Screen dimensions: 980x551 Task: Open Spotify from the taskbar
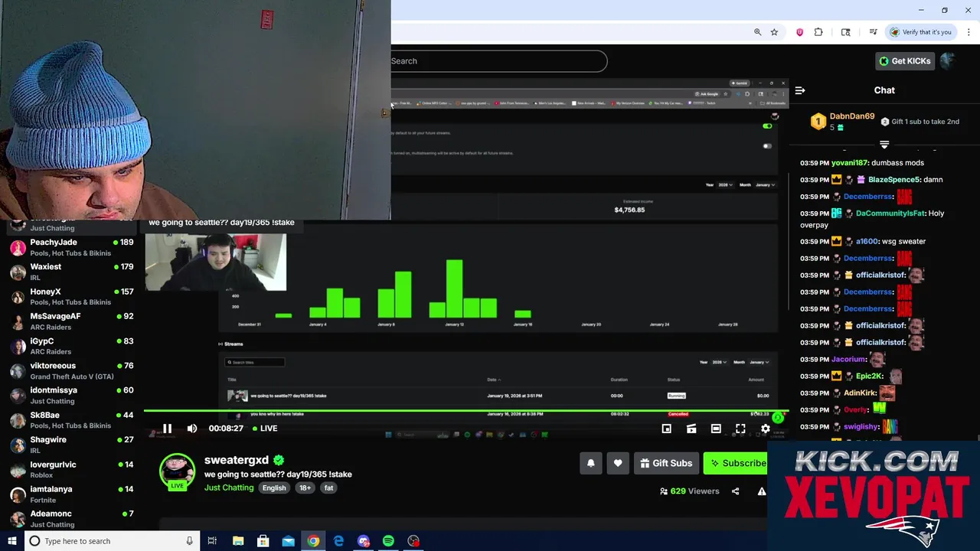tap(388, 541)
